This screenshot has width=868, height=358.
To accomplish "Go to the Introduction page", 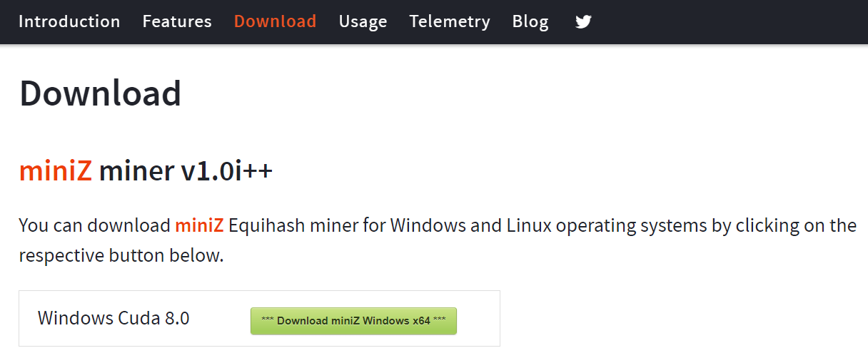I will coord(69,21).
